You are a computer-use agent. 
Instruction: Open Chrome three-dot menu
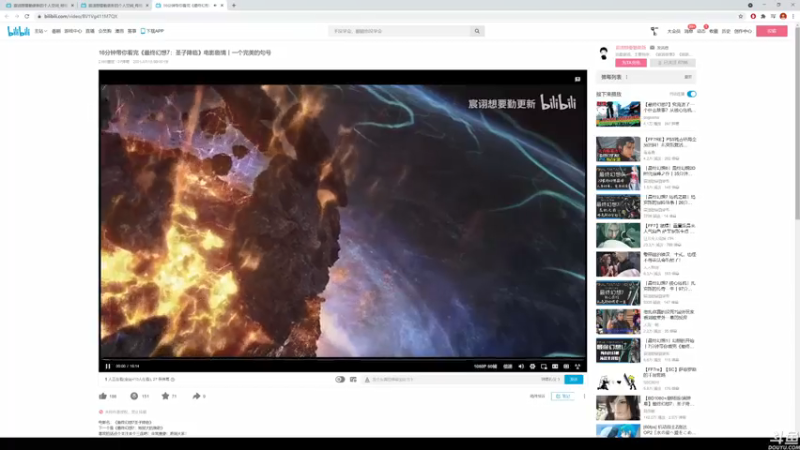pos(793,16)
